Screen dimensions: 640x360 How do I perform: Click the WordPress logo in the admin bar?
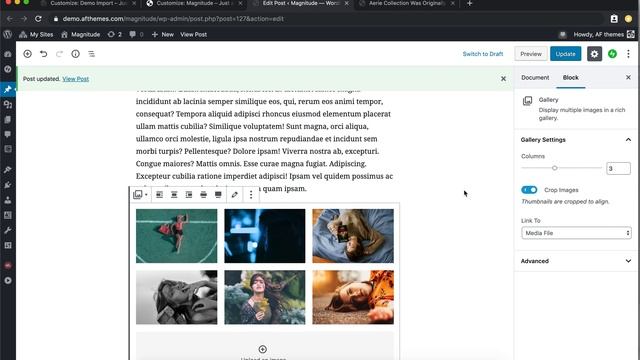point(8,34)
